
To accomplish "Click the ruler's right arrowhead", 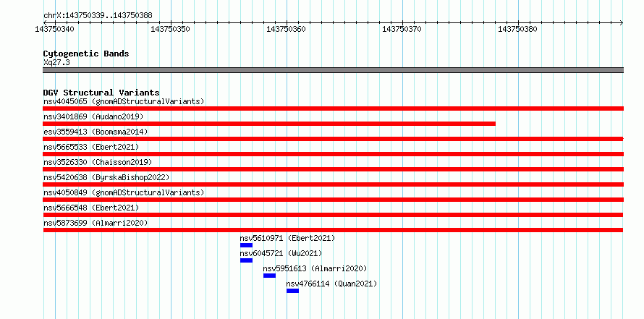I will coord(621,23).
